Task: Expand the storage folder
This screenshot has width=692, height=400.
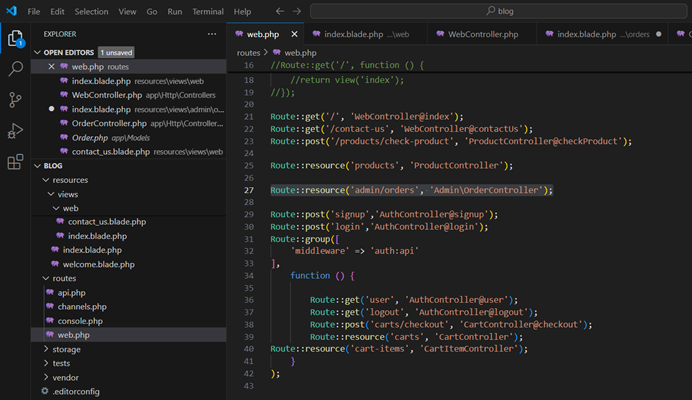Action: pyautogui.click(x=67, y=349)
